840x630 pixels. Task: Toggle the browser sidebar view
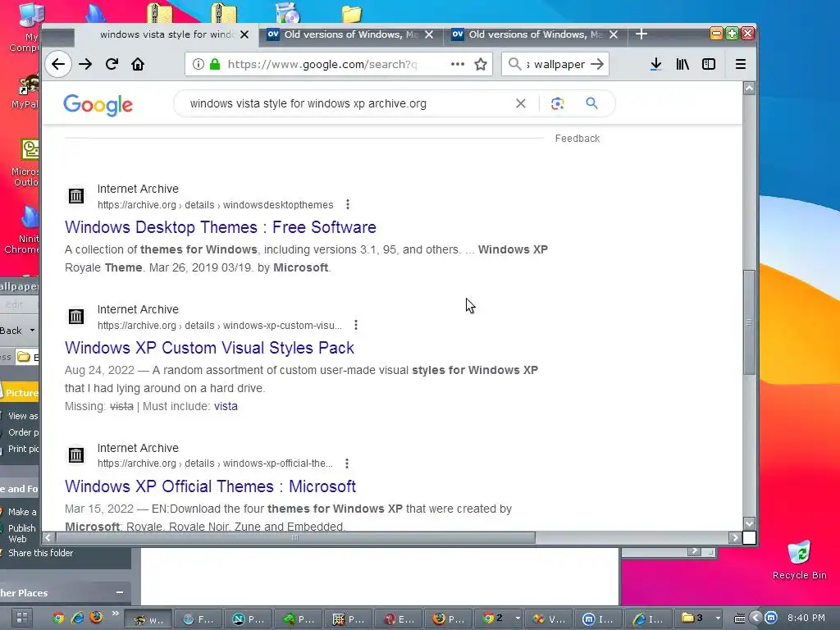(x=709, y=64)
